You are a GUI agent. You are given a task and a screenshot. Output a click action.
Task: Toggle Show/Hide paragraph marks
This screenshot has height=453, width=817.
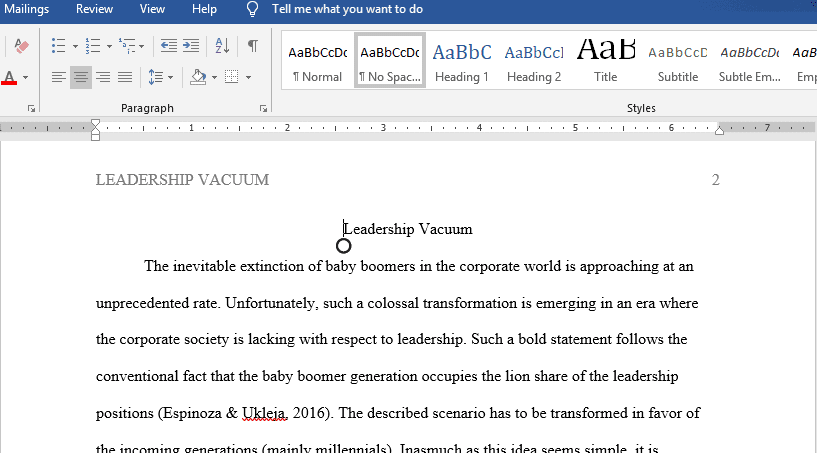pyautogui.click(x=253, y=46)
